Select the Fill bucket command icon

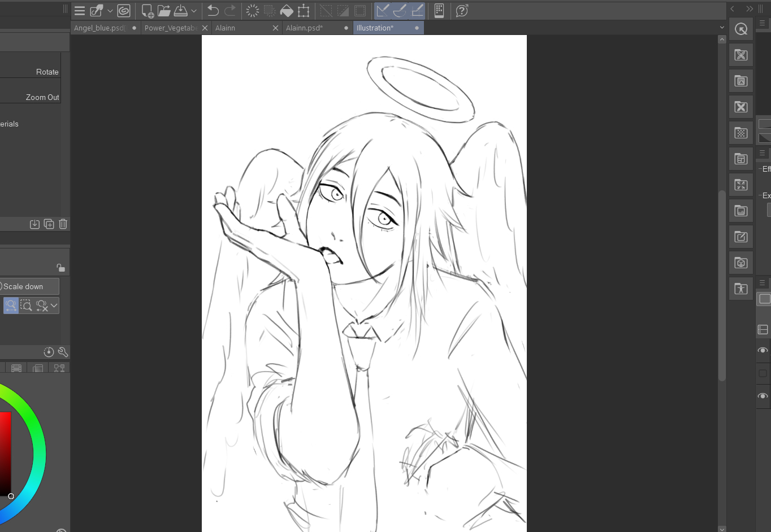pos(287,11)
